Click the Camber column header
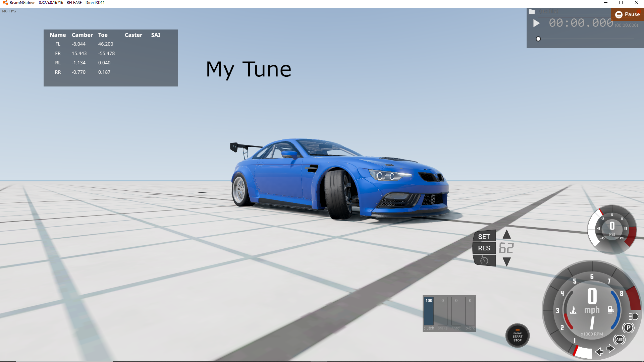The width and height of the screenshot is (644, 362). click(82, 35)
